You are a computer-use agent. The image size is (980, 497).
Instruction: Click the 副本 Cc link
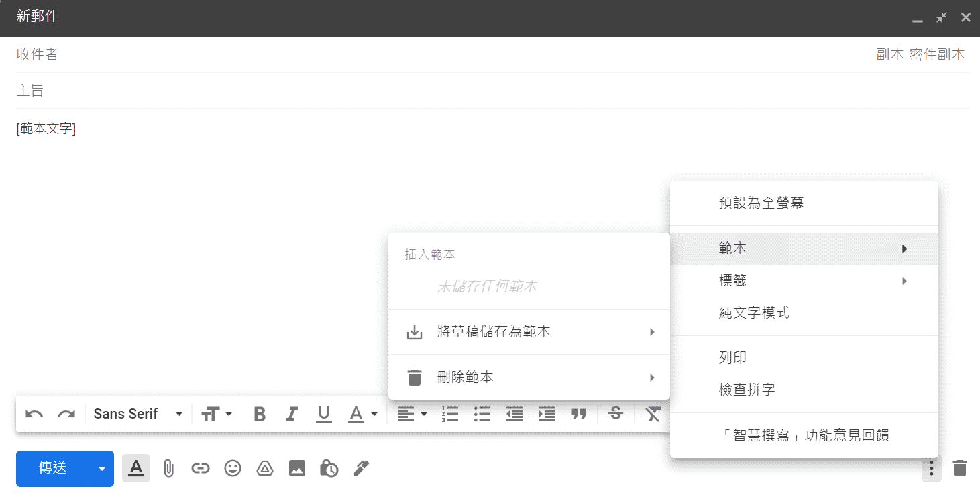890,55
